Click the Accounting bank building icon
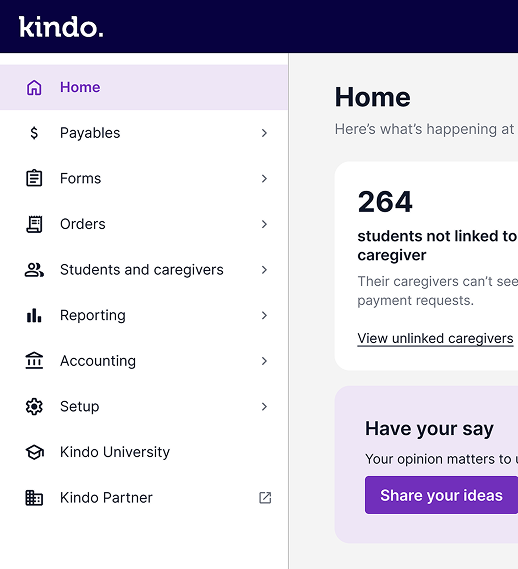This screenshot has height=569, width=518. tap(34, 361)
